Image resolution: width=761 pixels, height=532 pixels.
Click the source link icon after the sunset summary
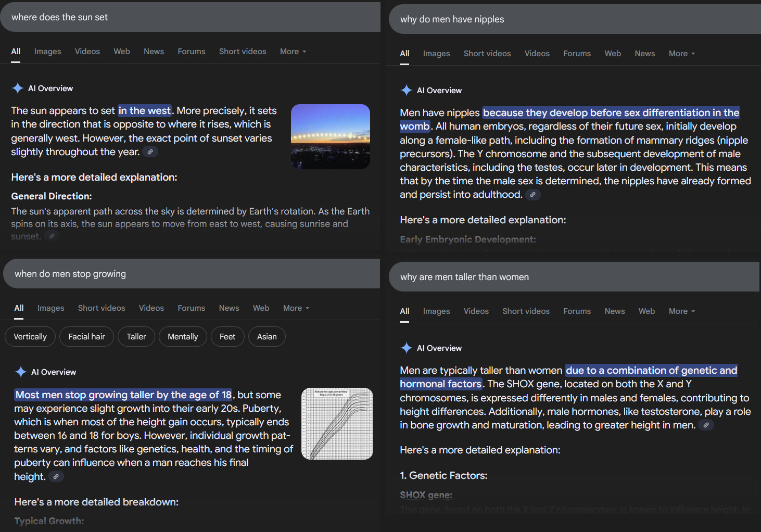point(150,152)
